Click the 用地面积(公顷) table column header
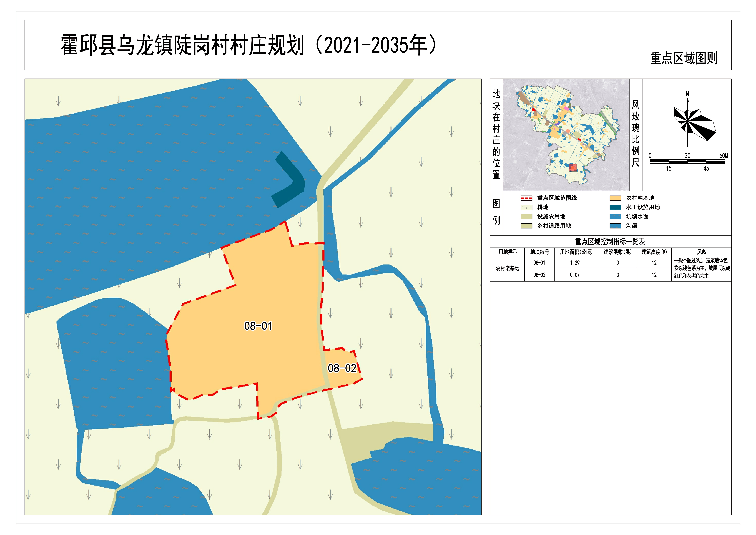The image size is (756, 535). 576,252
